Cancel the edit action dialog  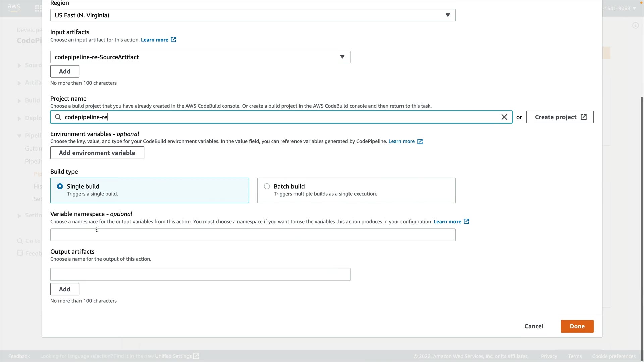click(x=534, y=326)
